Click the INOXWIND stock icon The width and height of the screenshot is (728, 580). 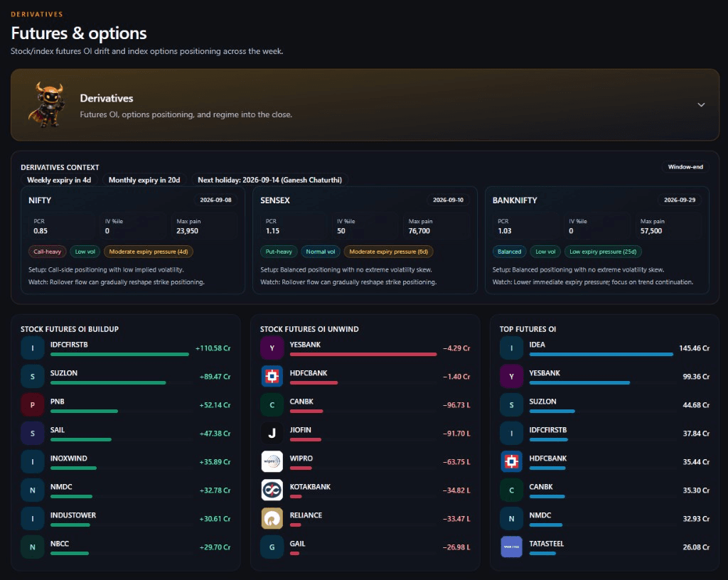[33, 462]
